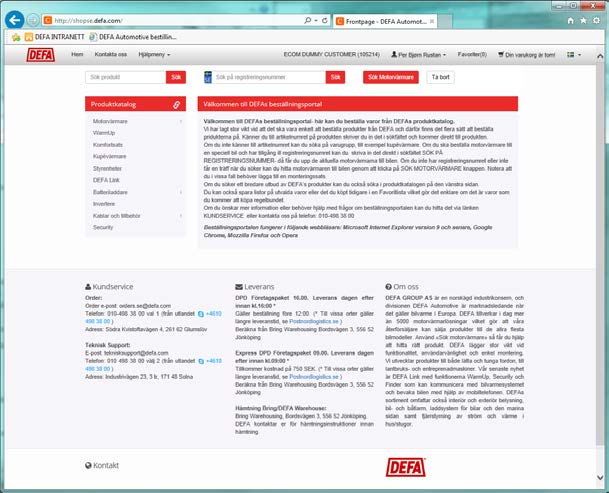
Task: Click the add-to-favorites-bar star icon
Action: (x=16, y=37)
